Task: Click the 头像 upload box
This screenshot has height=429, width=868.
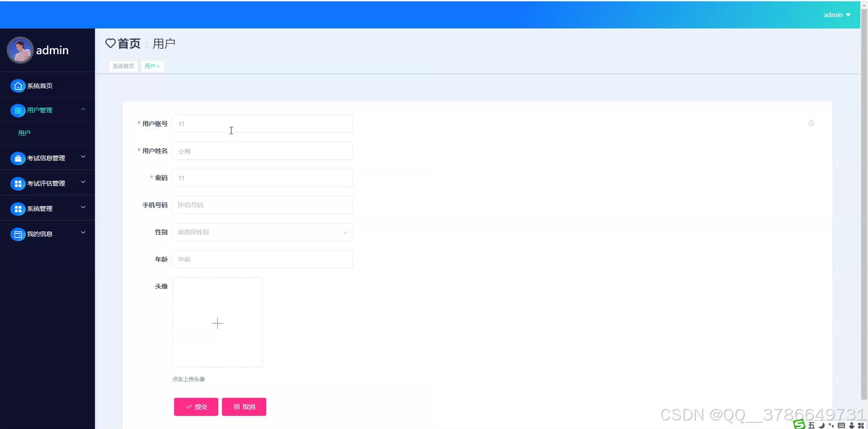Action: (217, 322)
